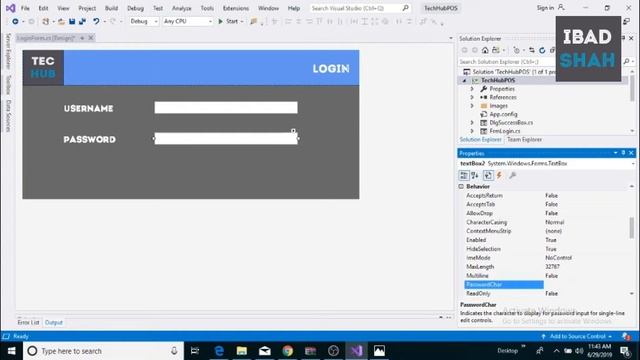This screenshot has height=360, width=640.
Task: Open the Server Explorer side tab
Action: (x=8, y=51)
